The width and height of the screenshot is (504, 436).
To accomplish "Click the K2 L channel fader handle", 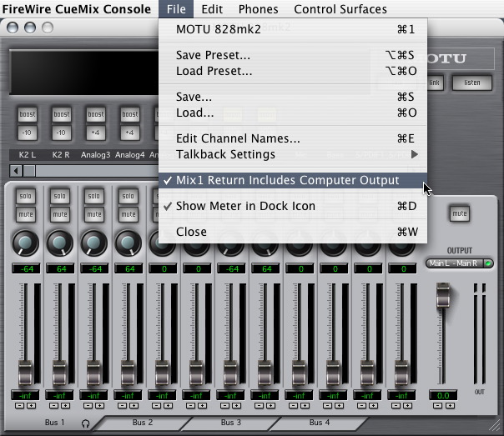I will (25, 373).
